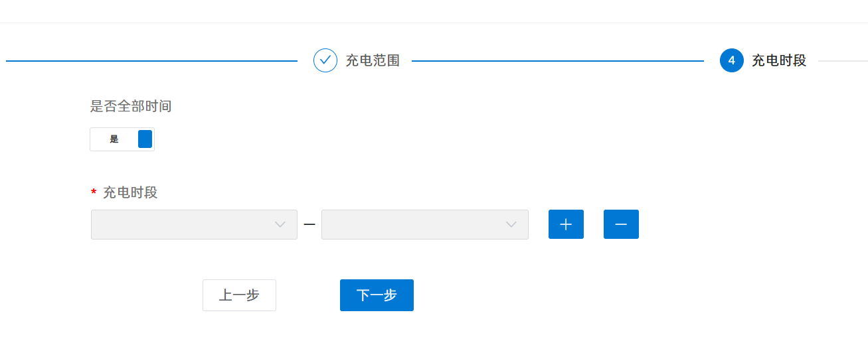Click the 是否全部时间 label
This screenshot has height=347, width=868.
click(x=131, y=106)
